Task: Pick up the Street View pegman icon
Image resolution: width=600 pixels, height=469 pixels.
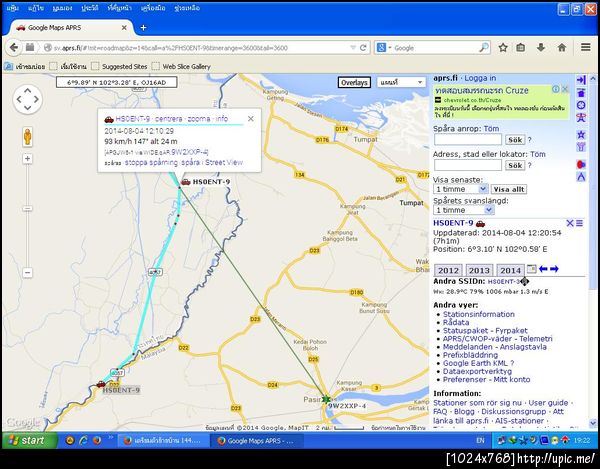Action: tap(28, 137)
